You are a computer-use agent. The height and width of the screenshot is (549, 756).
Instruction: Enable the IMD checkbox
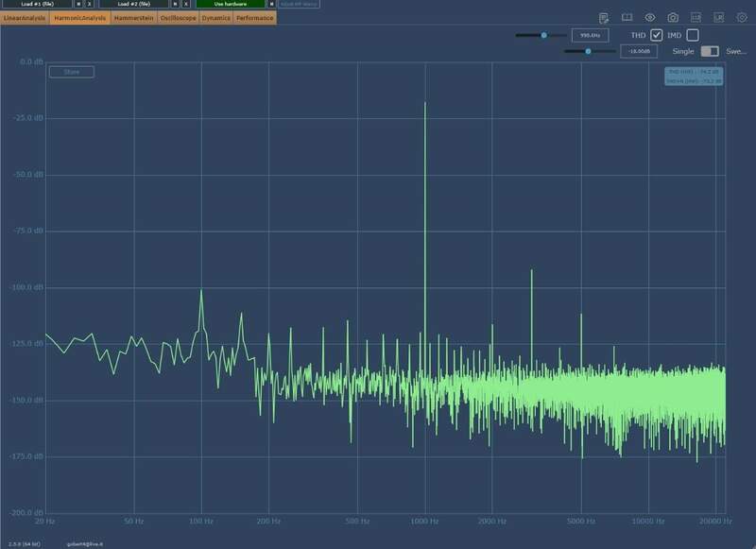[x=693, y=35]
